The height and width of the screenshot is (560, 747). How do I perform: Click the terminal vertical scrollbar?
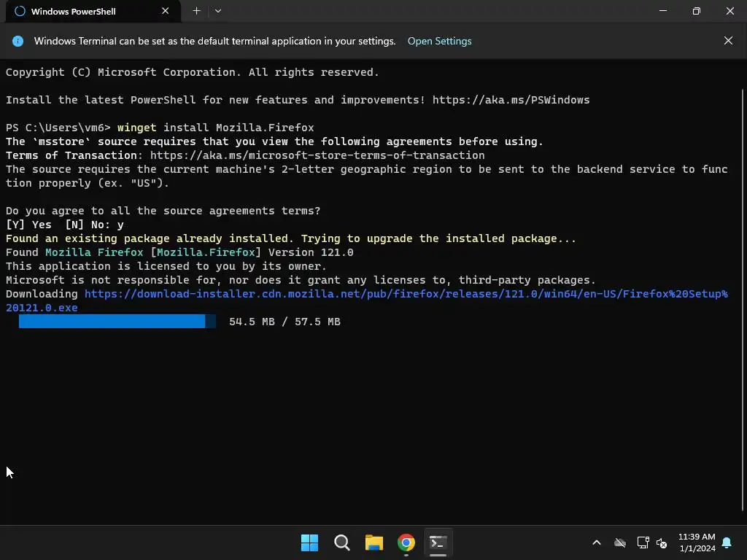pos(742,300)
